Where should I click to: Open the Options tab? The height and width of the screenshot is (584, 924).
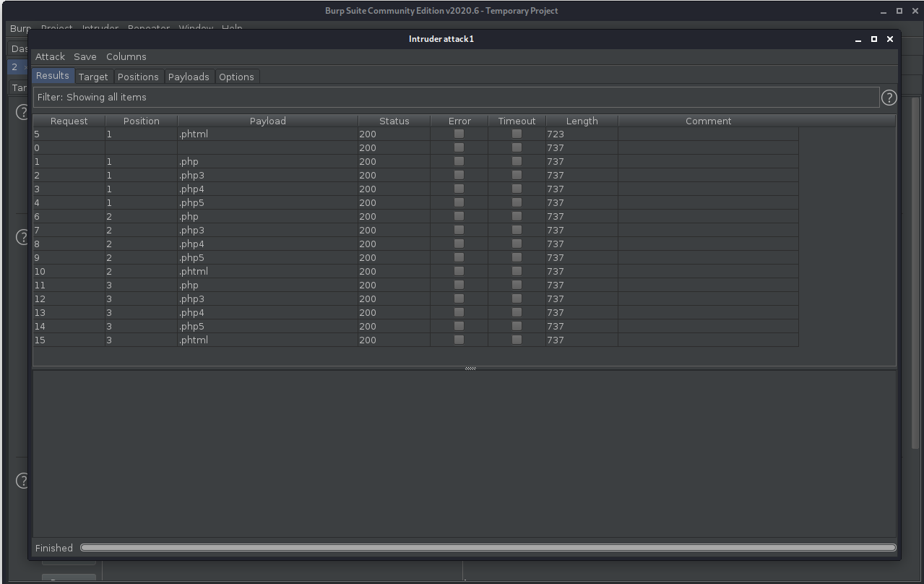click(236, 77)
